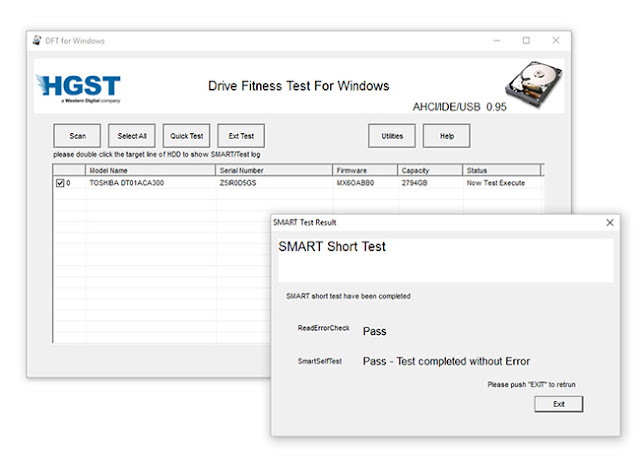The image size is (640, 469).
Task: Select the TOSHIBA DT01ACA300 model cell
Action: pyautogui.click(x=127, y=183)
